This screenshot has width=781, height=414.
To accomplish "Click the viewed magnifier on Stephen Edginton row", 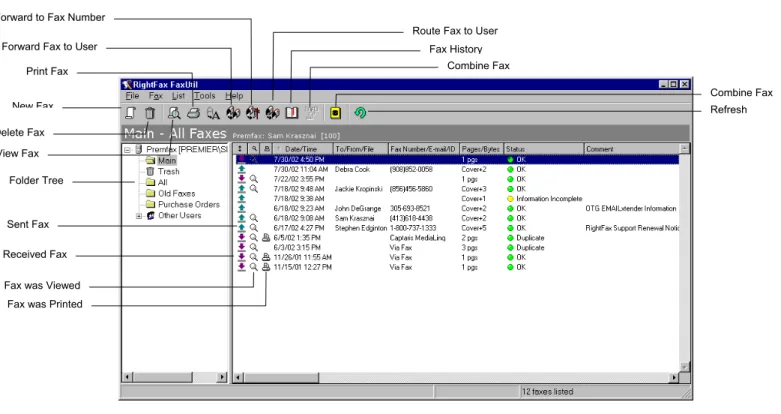I will tap(254, 228).
